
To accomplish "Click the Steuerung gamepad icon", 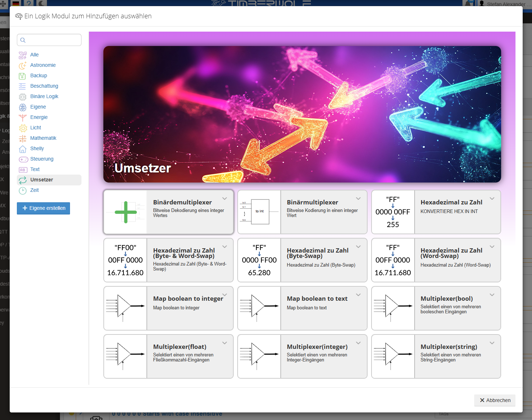I will coord(23,159).
